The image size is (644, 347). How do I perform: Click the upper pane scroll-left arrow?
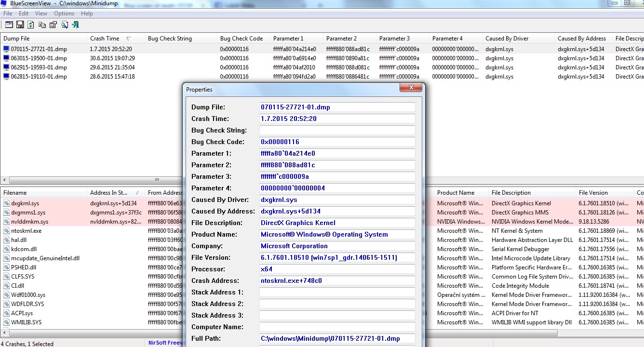(x=4, y=180)
